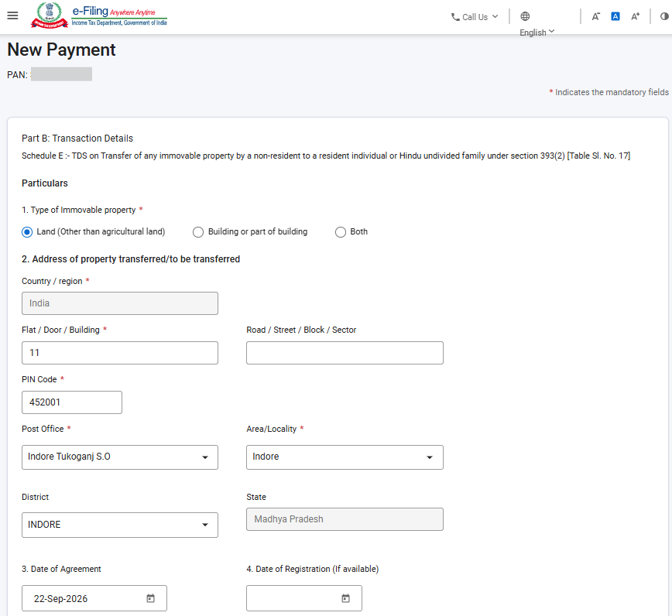
Task: Decrease font size with the smaller A icon
Action: click(x=595, y=17)
